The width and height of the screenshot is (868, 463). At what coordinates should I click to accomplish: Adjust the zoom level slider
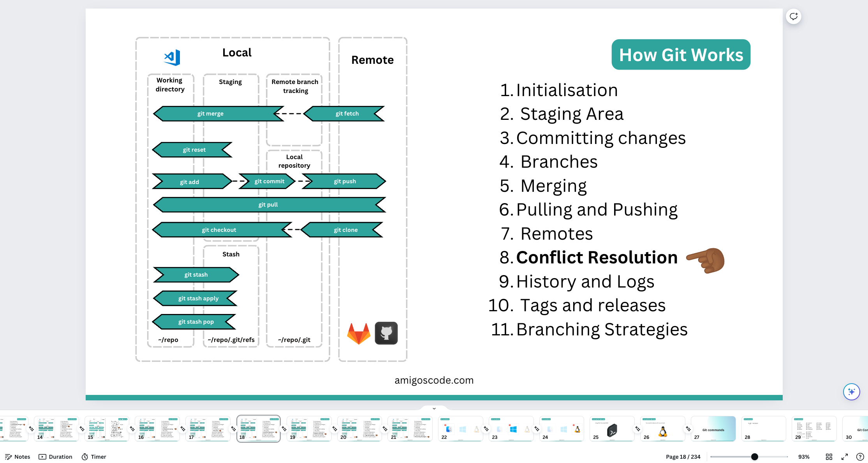(755, 457)
